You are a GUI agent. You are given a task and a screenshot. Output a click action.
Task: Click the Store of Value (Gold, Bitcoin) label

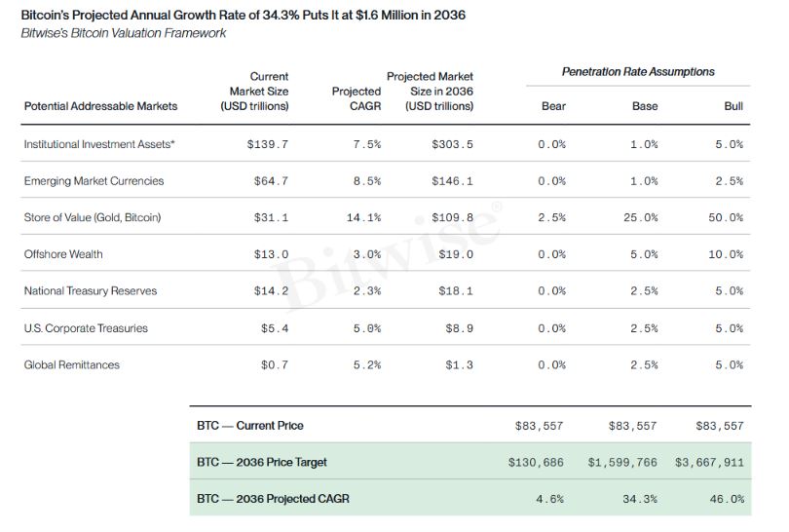(x=93, y=217)
